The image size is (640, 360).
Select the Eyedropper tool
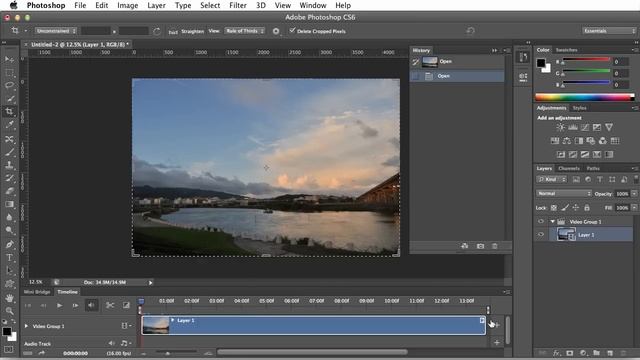coord(9,125)
